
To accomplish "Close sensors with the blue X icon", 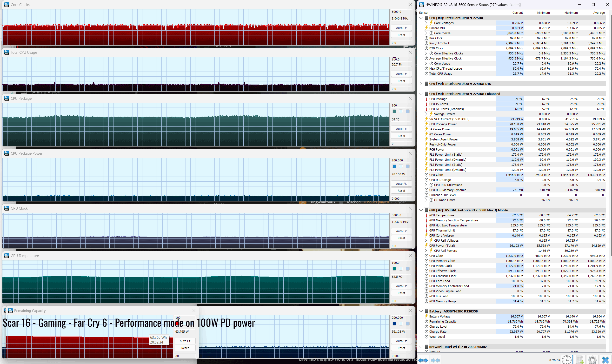I will 605,360.
